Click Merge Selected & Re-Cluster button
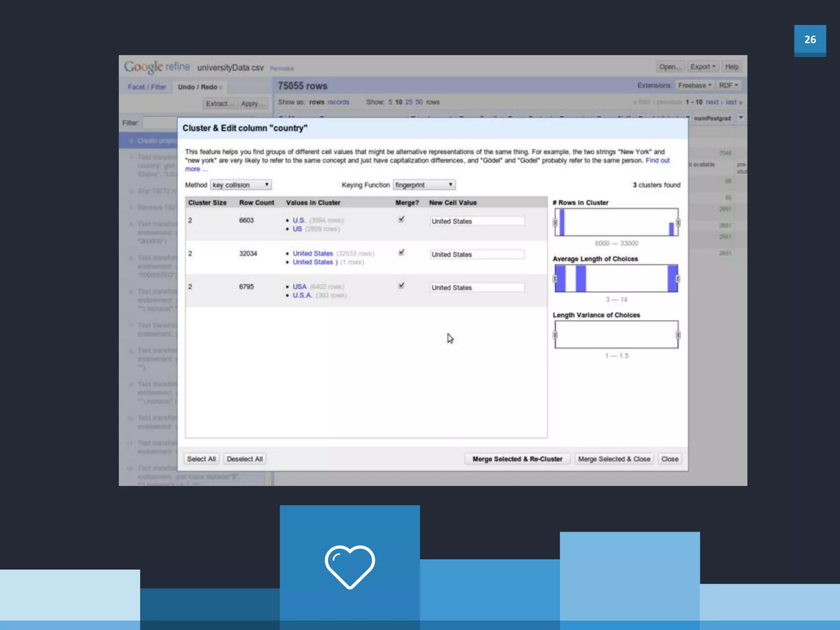This screenshot has width=840, height=630. pos(517,459)
